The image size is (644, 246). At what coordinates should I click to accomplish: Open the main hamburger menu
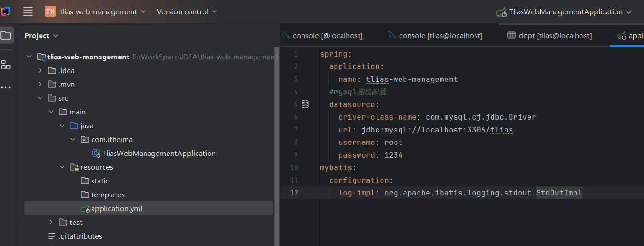point(28,11)
